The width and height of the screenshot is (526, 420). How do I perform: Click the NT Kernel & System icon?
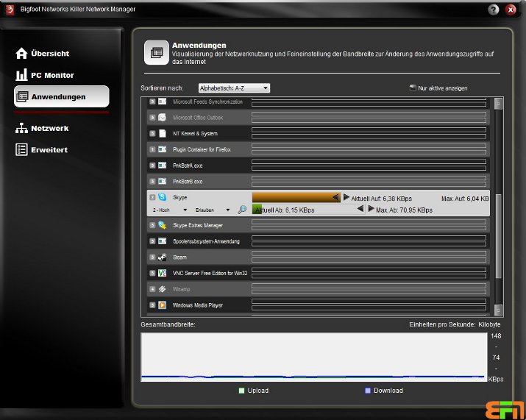click(x=162, y=133)
